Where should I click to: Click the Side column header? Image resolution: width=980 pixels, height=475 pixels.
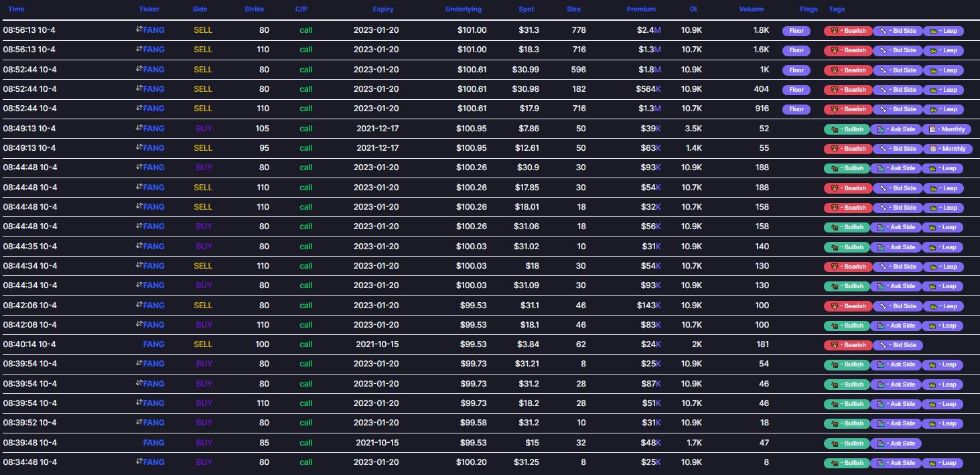click(200, 9)
